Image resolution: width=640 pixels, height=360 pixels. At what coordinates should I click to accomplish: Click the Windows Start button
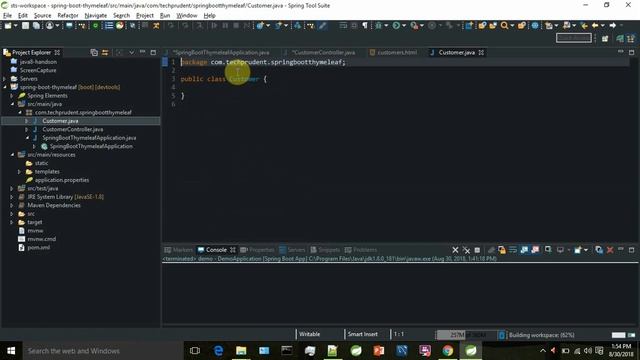(x=11, y=351)
